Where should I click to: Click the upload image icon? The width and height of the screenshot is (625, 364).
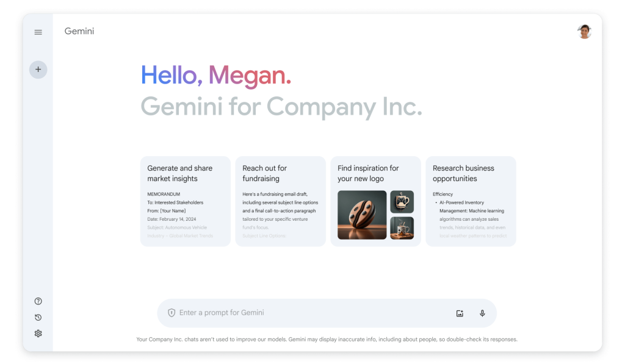tap(460, 313)
